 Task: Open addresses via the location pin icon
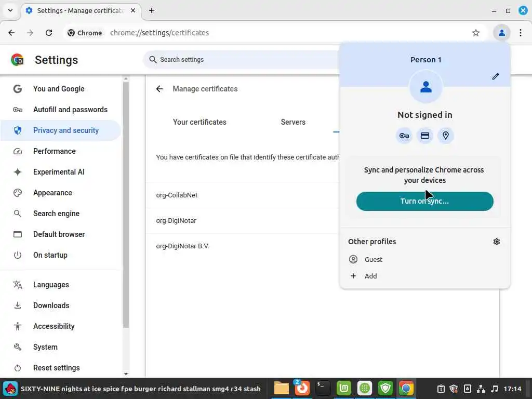[445, 136]
